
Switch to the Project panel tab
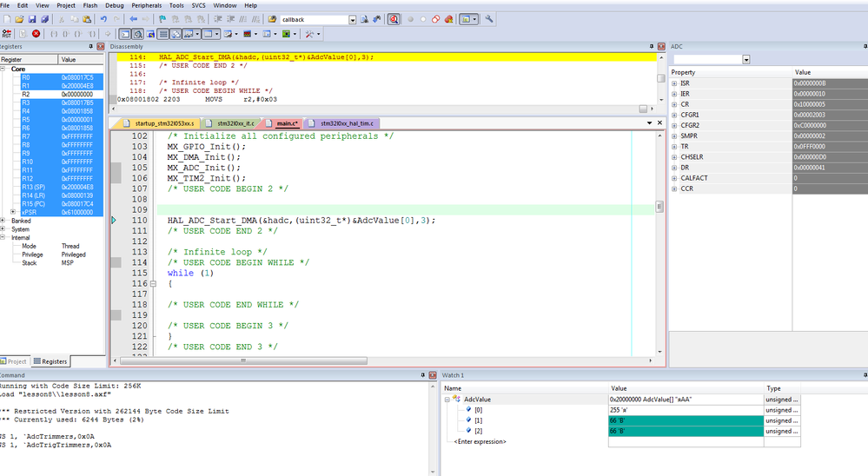pyautogui.click(x=14, y=361)
